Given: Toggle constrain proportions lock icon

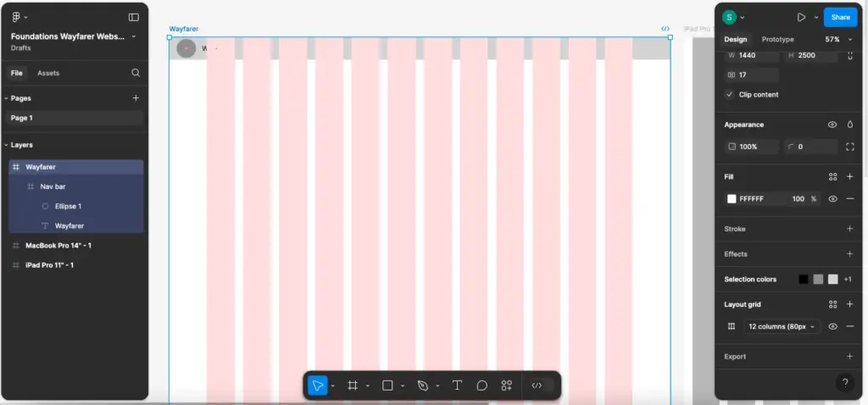Looking at the screenshot, I should coord(850,55).
